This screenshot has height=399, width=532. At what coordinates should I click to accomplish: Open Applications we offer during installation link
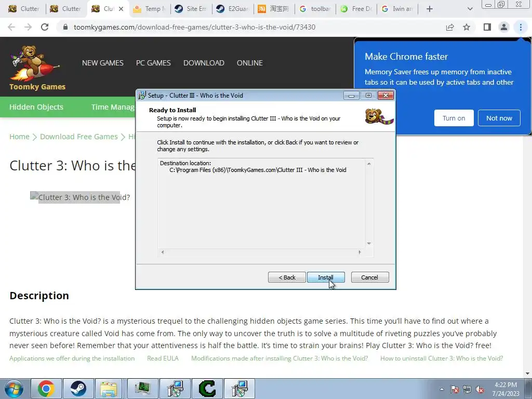pyautogui.click(x=72, y=358)
